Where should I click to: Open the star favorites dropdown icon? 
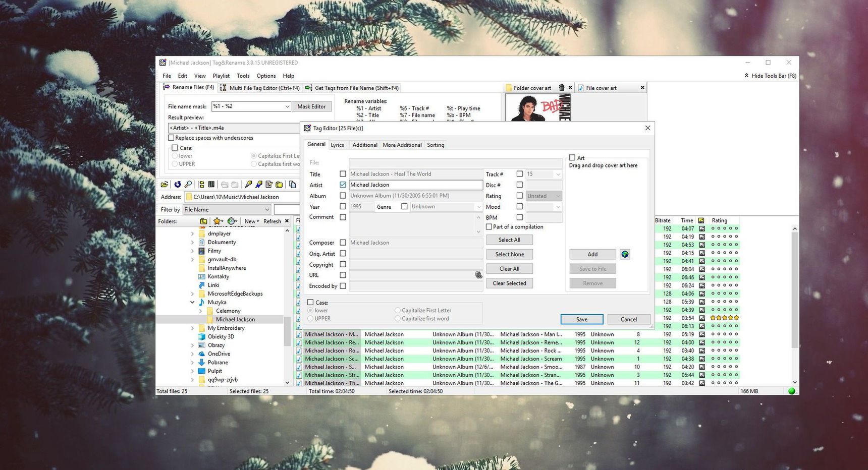pyautogui.click(x=218, y=221)
